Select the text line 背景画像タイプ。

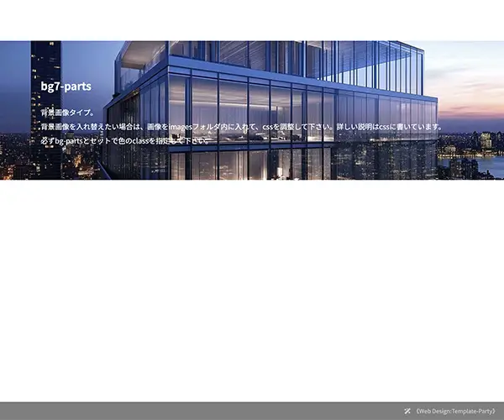point(69,112)
